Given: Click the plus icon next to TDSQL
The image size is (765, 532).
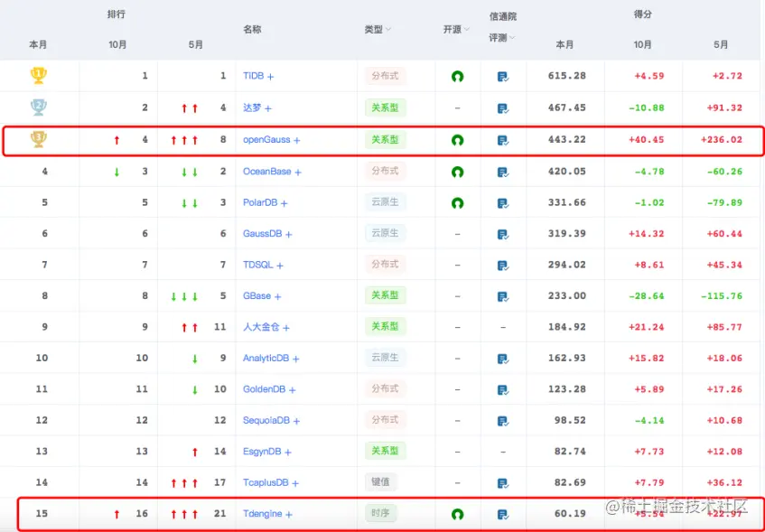Looking at the screenshot, I should coord(280,266).
